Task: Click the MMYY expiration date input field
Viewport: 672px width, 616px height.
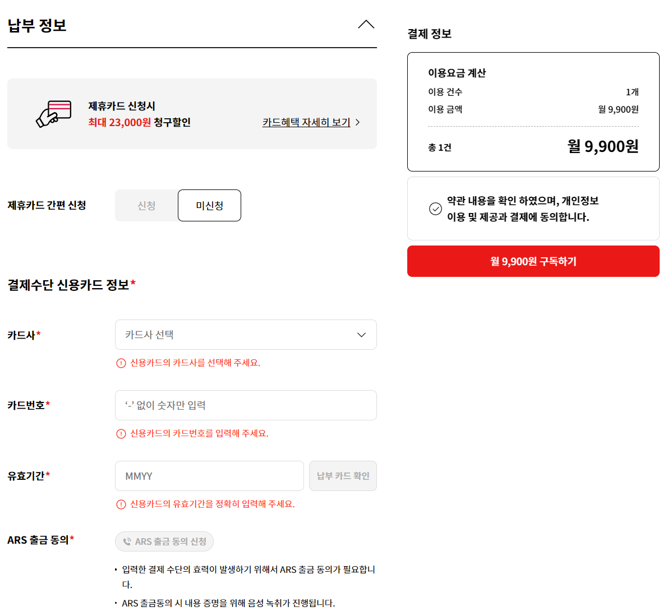Action: click(209, 475)
